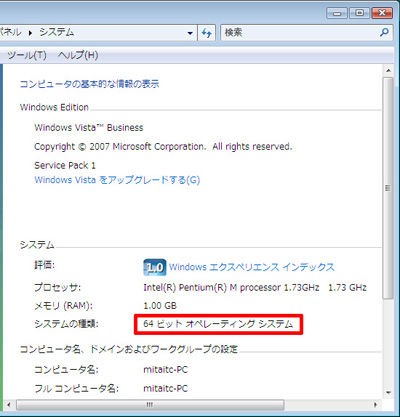
Task: Select the 1.00 GB memory value
Action: pos(160,306)
